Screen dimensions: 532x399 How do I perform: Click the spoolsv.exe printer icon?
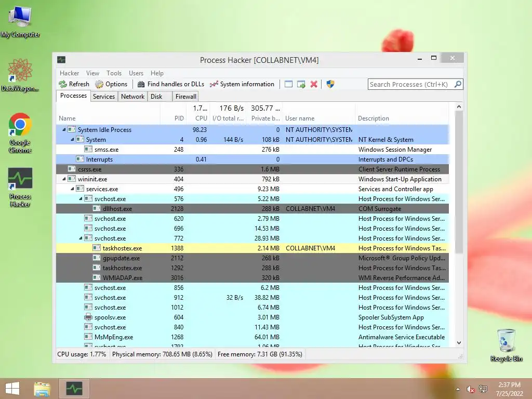pyautogui.click(x=88, y=317)
